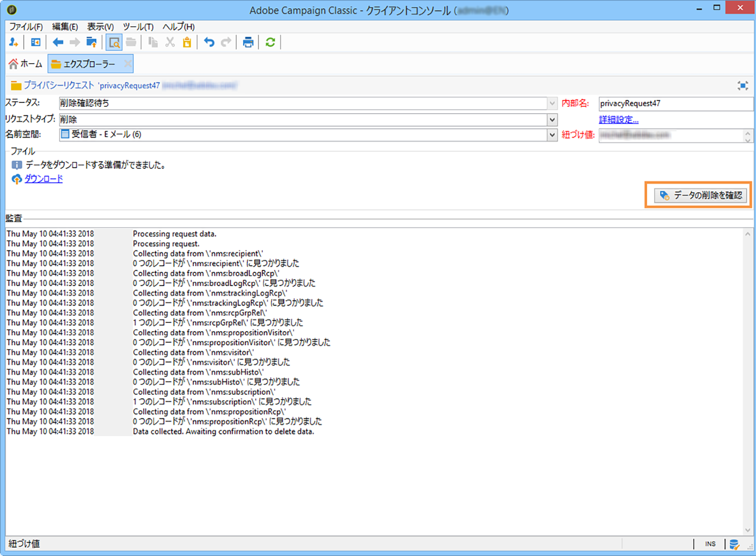Open the ファイル(F) menu

coord(26,27)
